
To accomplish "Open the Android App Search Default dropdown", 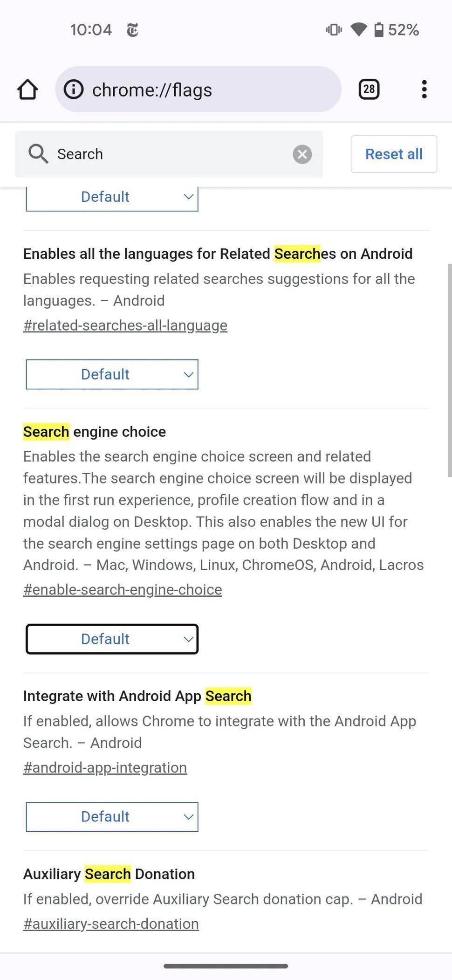I will coord(112,816).
